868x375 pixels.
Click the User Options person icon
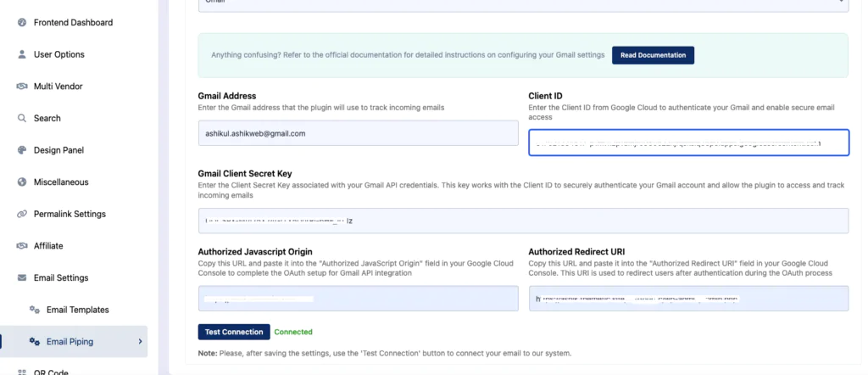point(22,54)
